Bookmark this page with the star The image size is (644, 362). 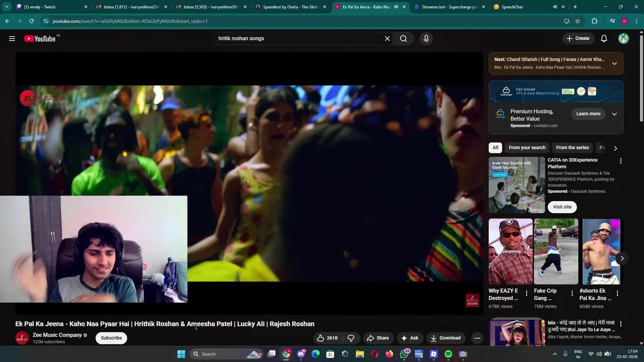578,21
